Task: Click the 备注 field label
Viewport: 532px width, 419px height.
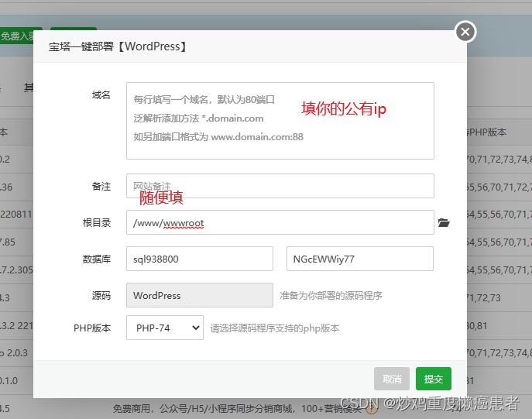Action: (101, 186)
